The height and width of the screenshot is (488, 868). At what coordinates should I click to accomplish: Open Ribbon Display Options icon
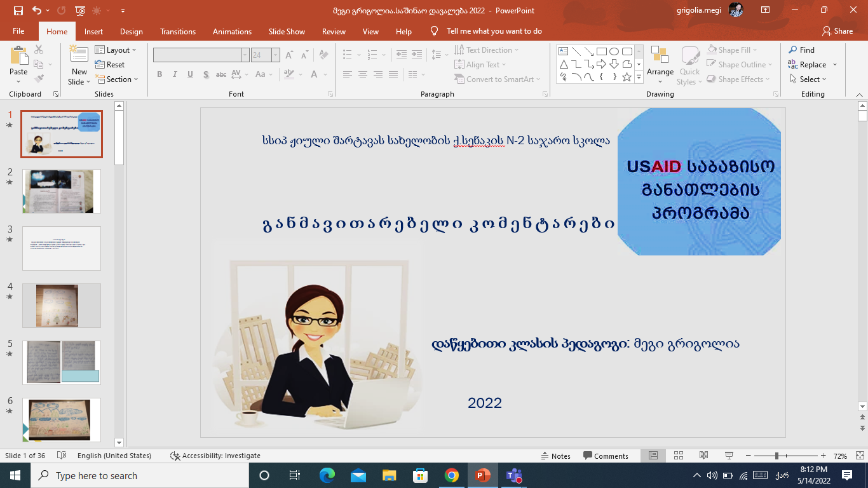(x=766, y=10)
